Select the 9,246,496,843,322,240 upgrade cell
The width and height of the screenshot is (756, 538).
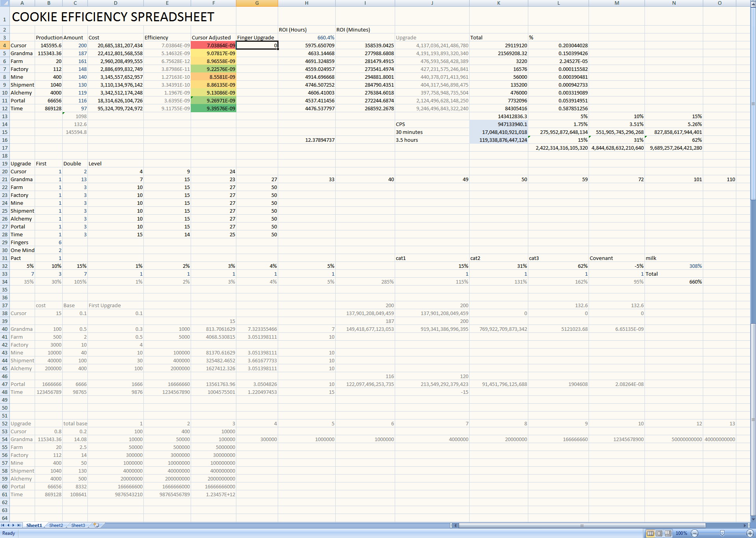432,108
